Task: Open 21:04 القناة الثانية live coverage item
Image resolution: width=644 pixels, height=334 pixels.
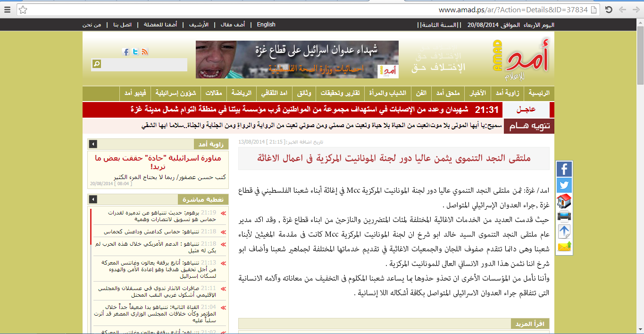Action: 155,313
